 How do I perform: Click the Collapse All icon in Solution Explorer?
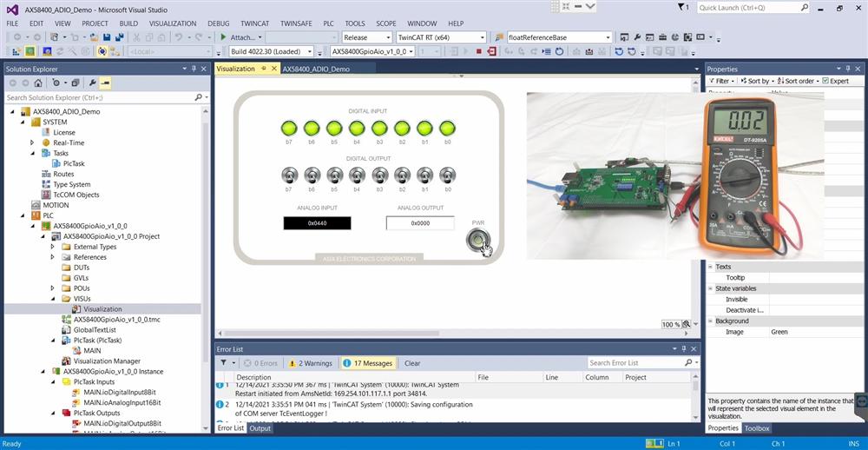click(76, 83)
